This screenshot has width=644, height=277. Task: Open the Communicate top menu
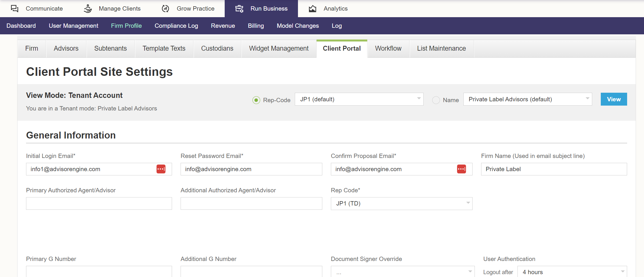tap(37, 9)
